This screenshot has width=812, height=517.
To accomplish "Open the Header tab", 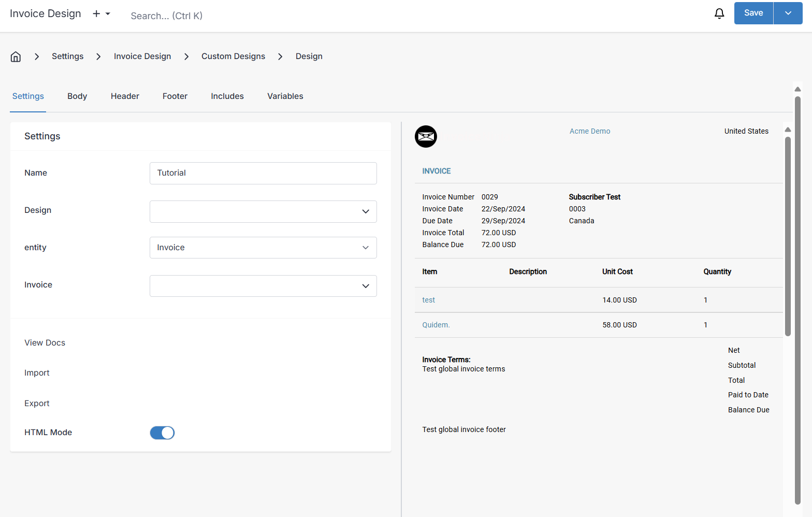I will [125, 96].
